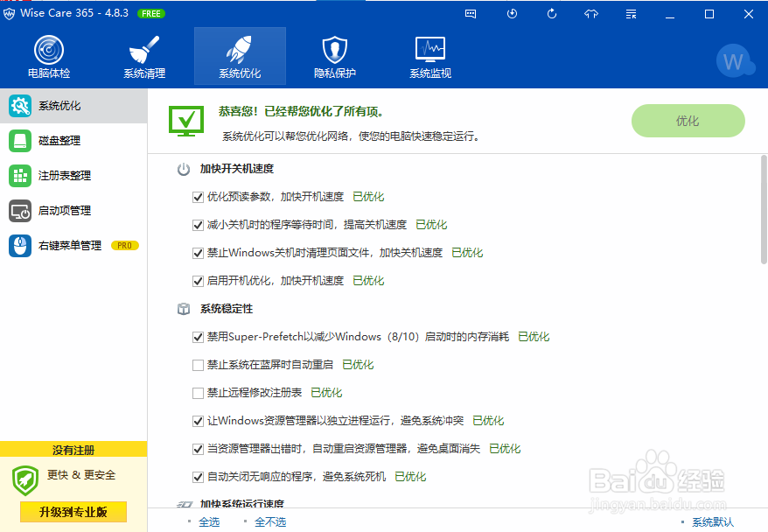
Task: Open the 系统清理 system cleaner tab
Action: (x=144, y=57)
